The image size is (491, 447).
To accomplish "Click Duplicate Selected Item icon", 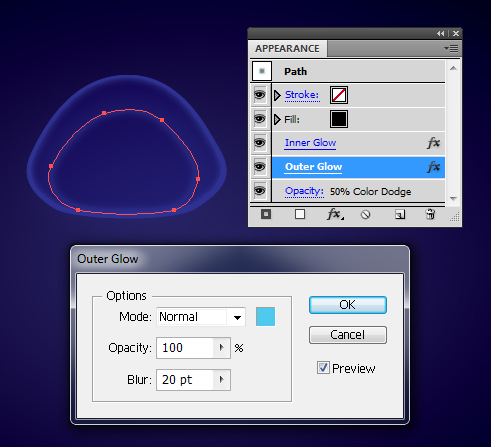I will [400, 214].
